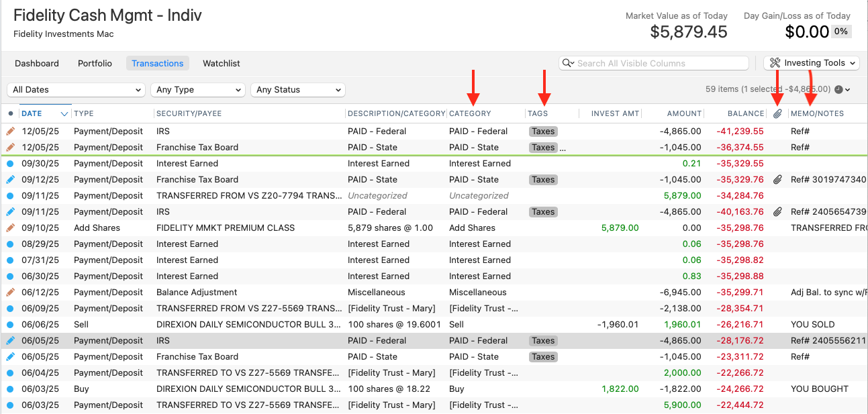
Task: Sort by INVEST AMT column header
Action: pos(615,114)
